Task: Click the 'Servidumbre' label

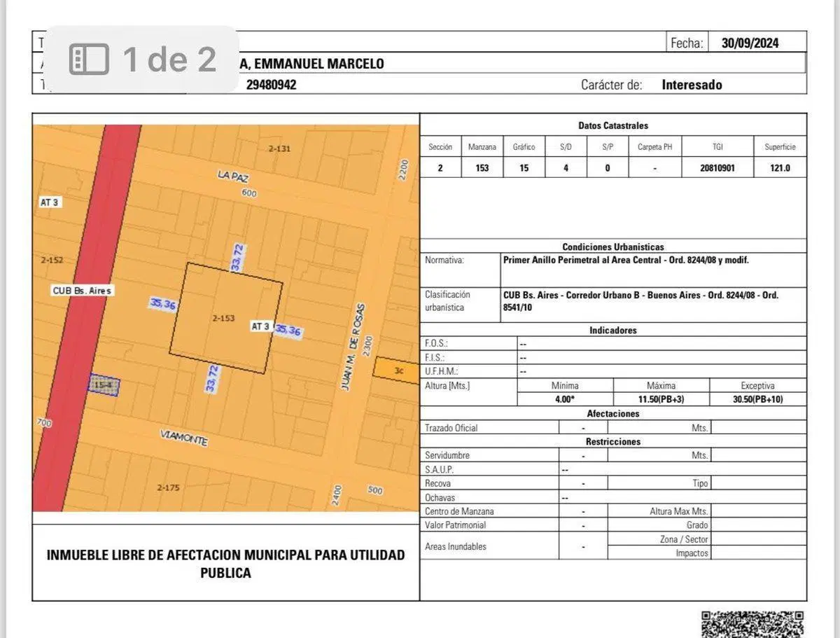Action: pos(447,456)
